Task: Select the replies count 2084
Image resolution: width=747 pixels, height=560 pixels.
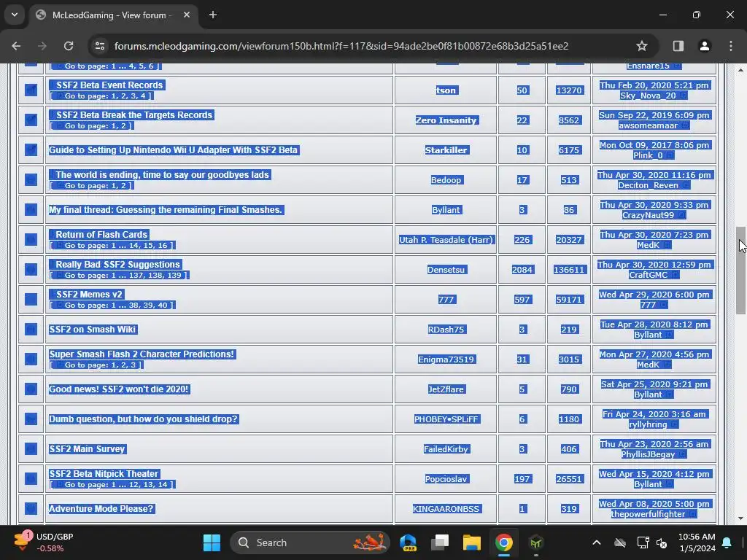Action: click(x=522, y=270)
